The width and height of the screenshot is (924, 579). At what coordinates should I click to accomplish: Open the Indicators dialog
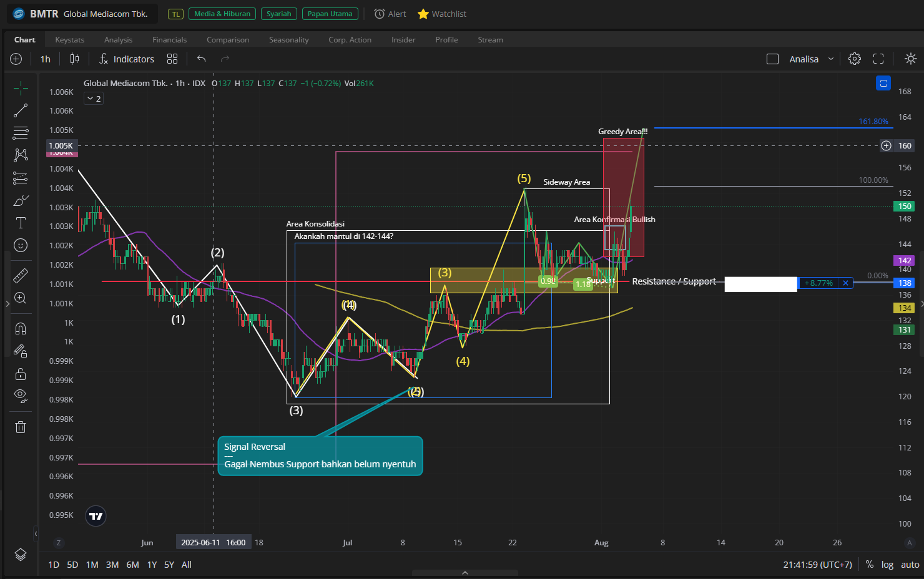point(127,59)
